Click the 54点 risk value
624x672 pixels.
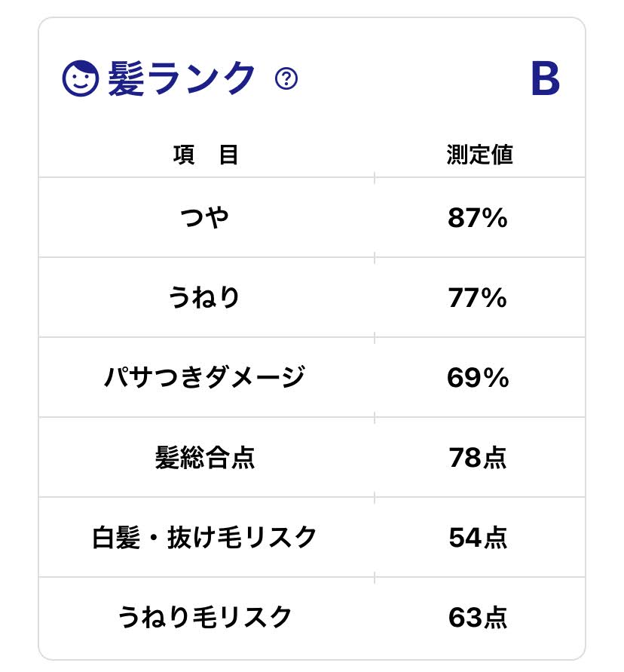pos(478,538)
